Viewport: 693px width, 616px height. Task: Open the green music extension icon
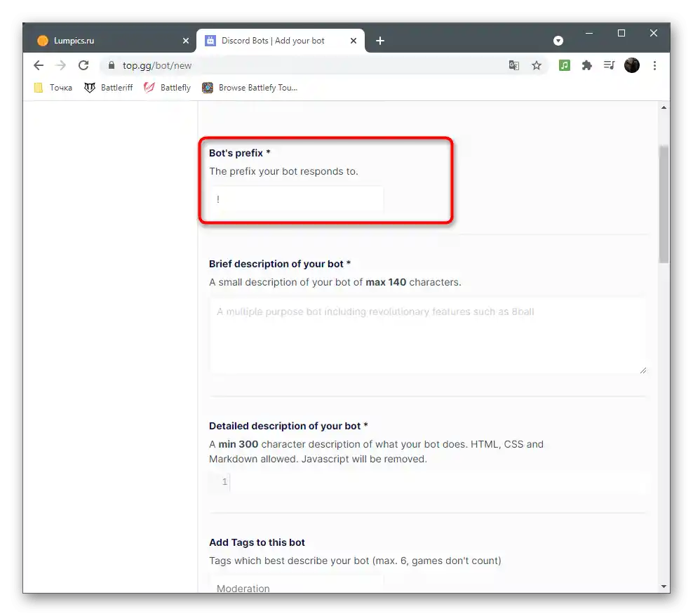pyautogui.click(x=565, y=65)
